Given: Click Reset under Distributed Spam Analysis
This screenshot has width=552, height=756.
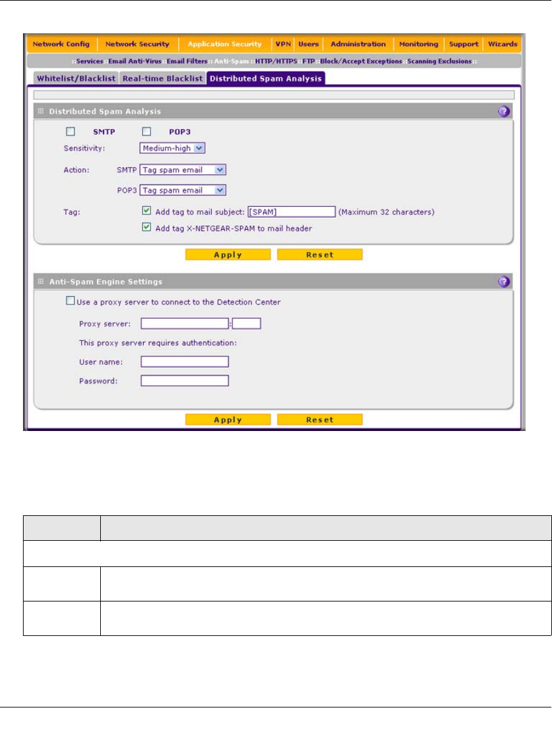Looking at the screenshot, I should point(320,255).
